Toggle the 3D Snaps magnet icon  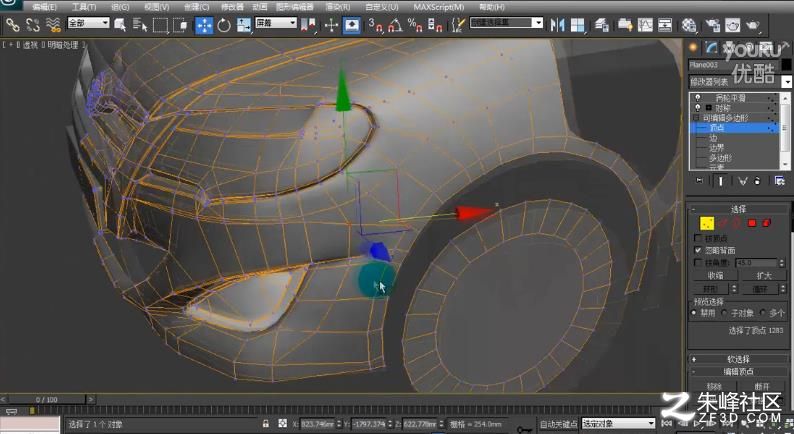(x=376, y=25)
